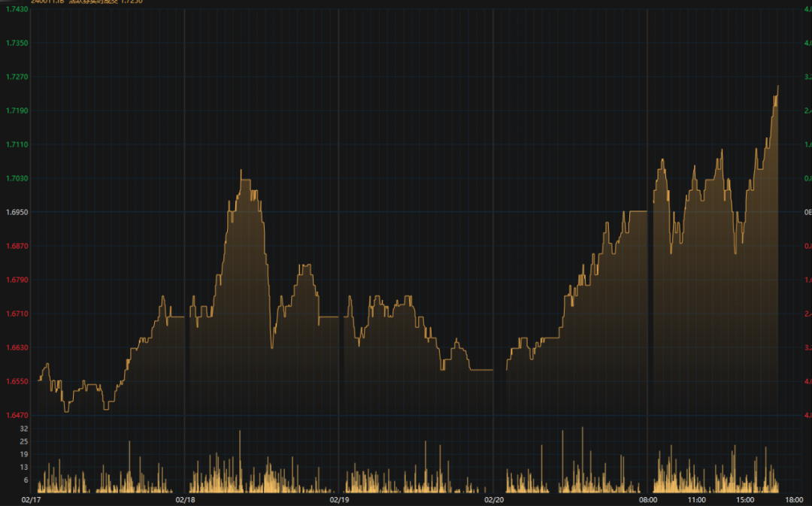The image size is (812, 506).
Task: Click the 1.6470 bottom price axis label
Action: [17, 415]
